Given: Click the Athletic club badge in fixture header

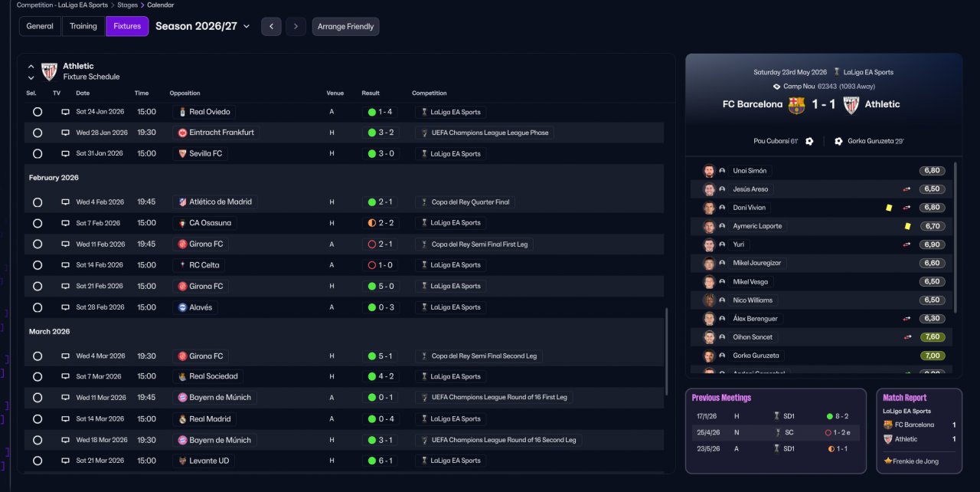Looking at the screenshot, I should point(49,71).
